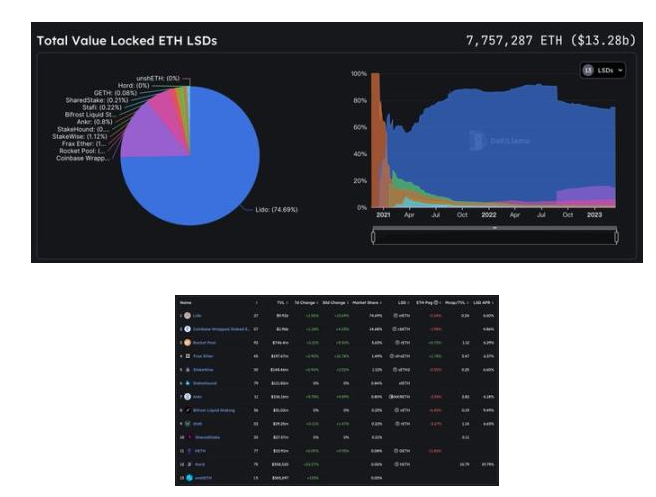Click the ETH Peg help icon in header
Viewport: 656px width, 497px height.
pyautogui.click(x=436, y=302)
